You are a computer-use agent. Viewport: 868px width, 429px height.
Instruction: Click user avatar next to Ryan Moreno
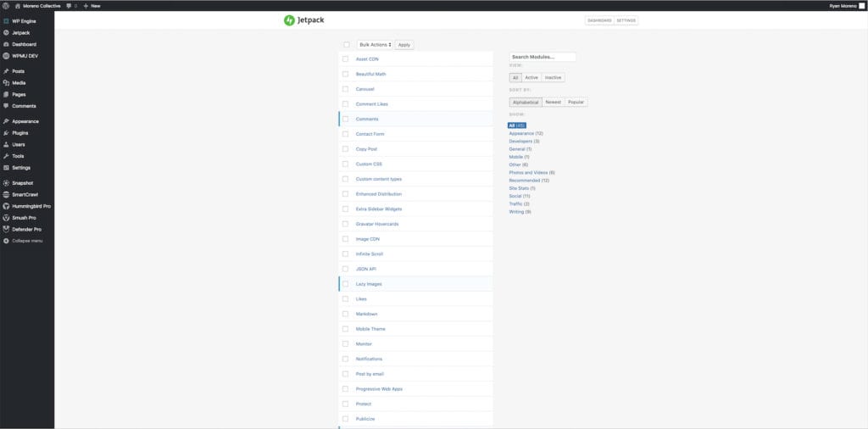[x=861, y=6]
